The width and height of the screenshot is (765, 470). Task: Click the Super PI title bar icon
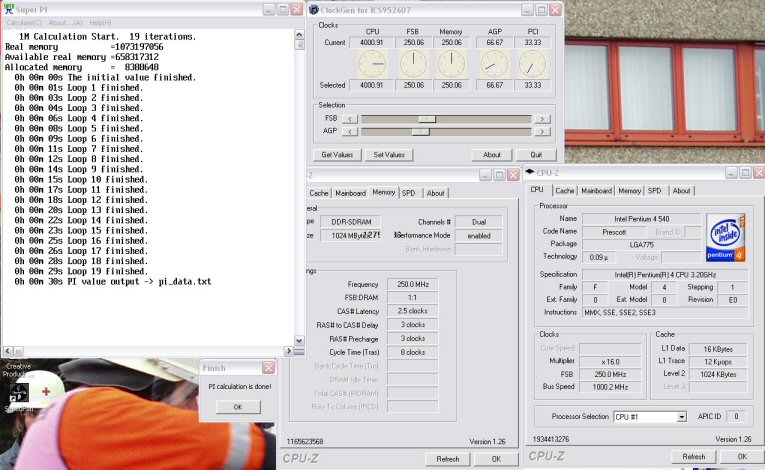coord(9,9)
